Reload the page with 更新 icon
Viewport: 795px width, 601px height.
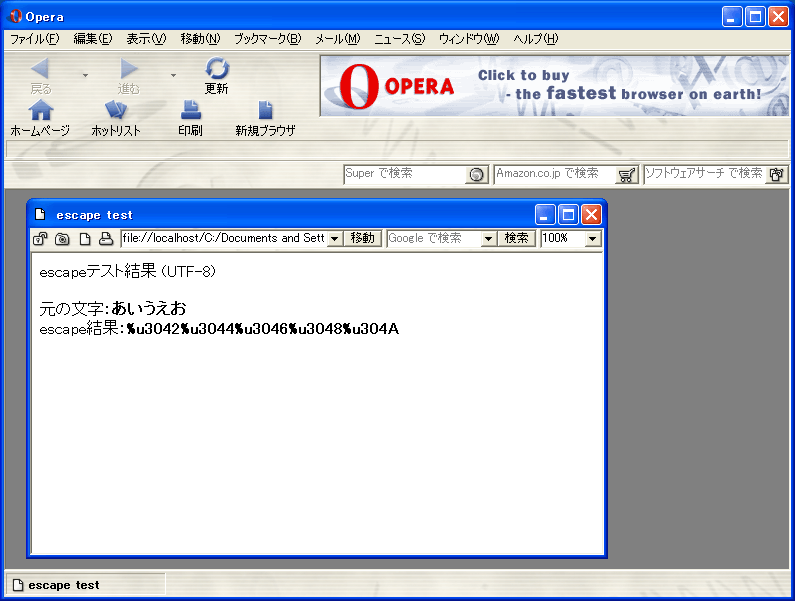click(x=217, y=68)
